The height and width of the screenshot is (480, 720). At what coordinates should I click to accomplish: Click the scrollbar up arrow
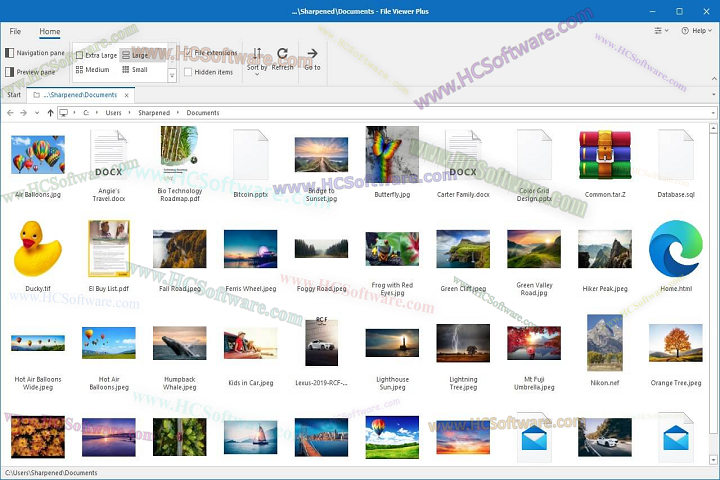[x=713, y=128]
